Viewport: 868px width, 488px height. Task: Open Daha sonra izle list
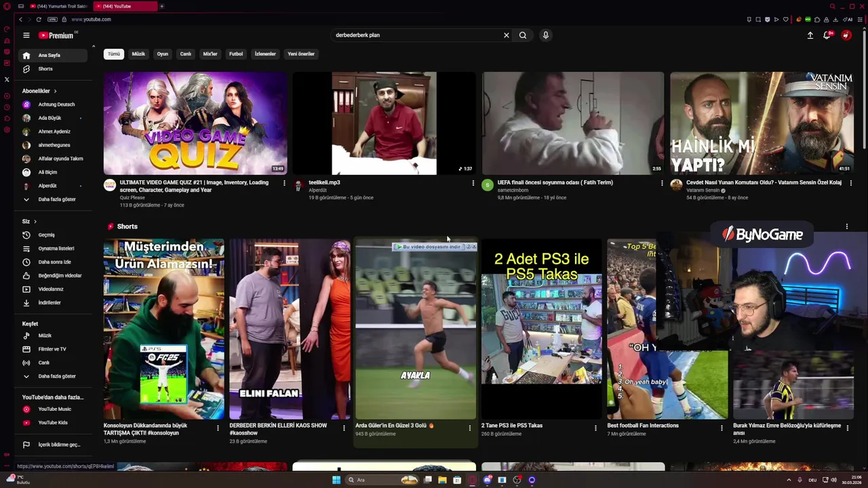(53, 262)
